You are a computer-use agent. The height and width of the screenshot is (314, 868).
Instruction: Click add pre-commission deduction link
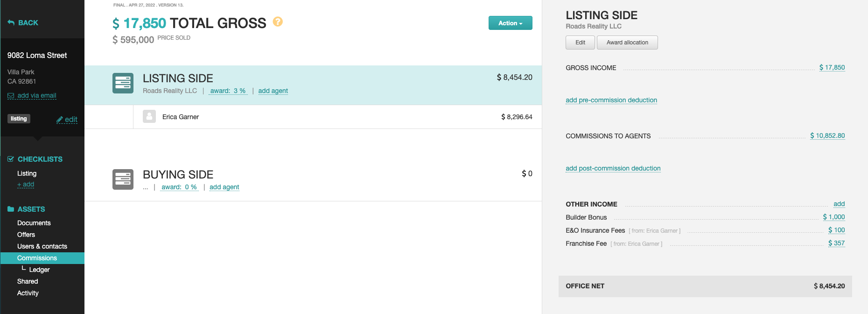pos(611,100)
